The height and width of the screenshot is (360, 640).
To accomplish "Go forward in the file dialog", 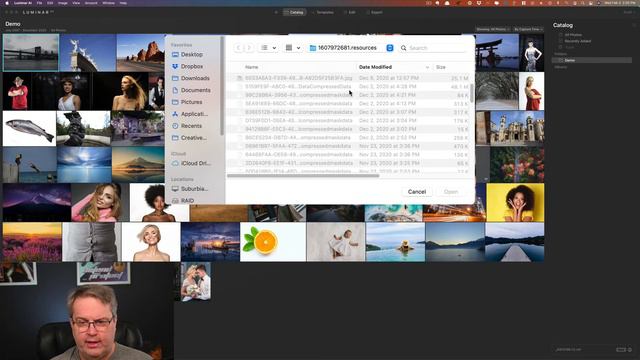I will pos(249,48).
